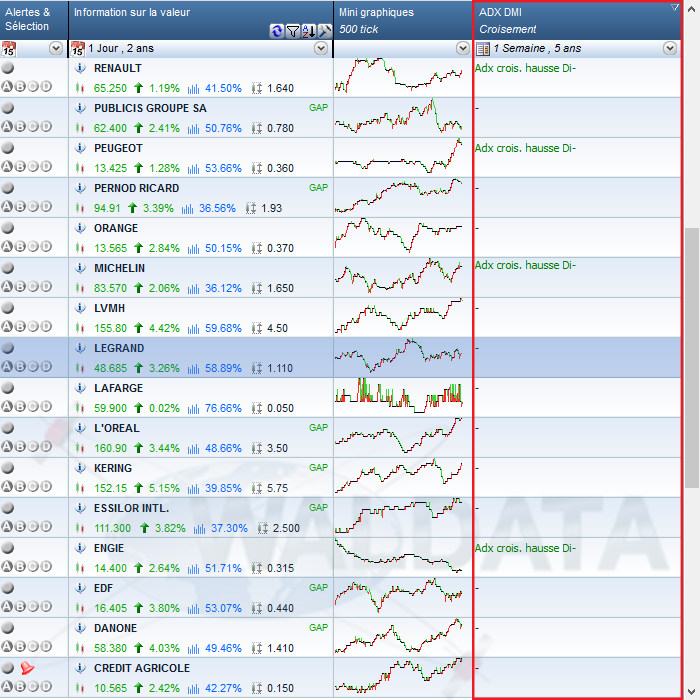
Task: Toggle selection A for KERING
Action: [x=7, y=487]
